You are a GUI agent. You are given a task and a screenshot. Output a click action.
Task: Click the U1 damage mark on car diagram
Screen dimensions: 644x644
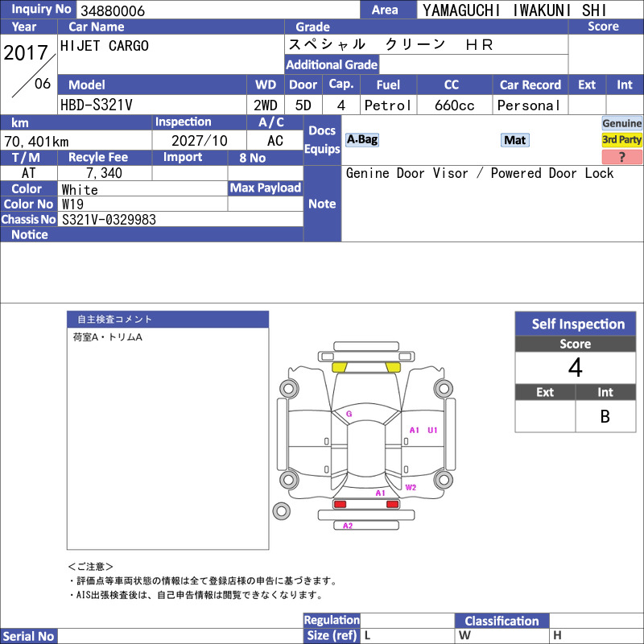pyautogui.click(x=432, y=430)
